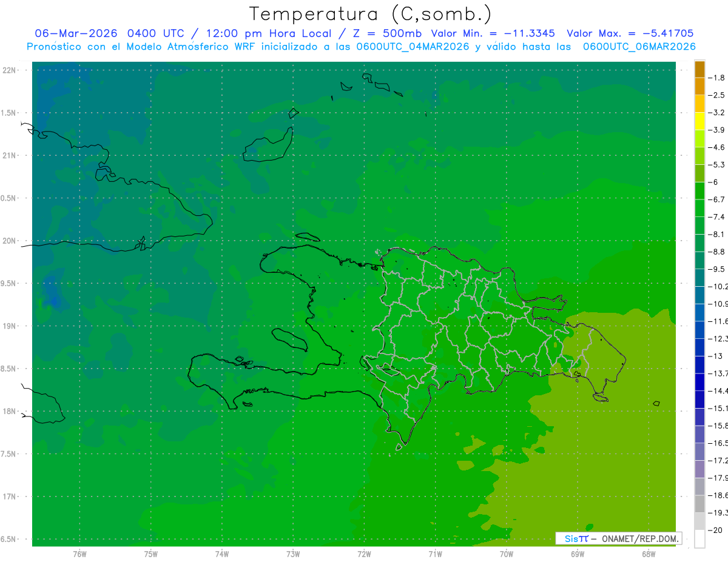Click the date '06-Mar-2026' in header
Screen dimensions: 728x562
click(76, 33)
